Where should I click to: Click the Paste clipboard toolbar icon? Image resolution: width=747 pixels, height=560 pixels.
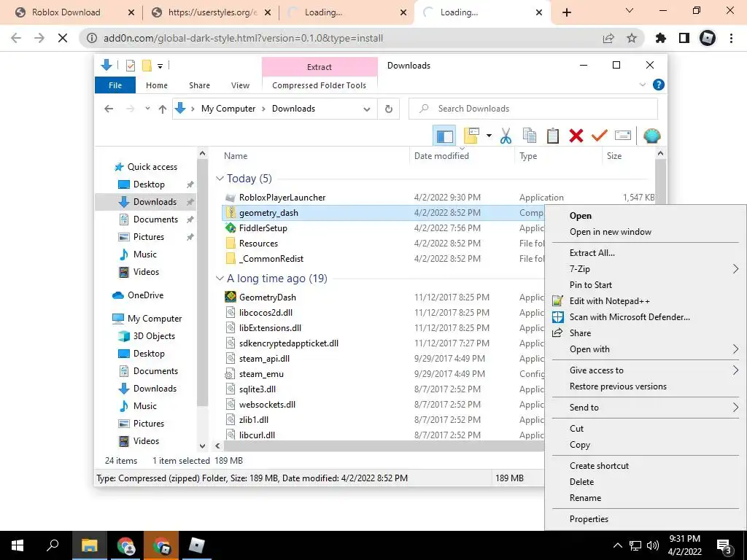553,136
